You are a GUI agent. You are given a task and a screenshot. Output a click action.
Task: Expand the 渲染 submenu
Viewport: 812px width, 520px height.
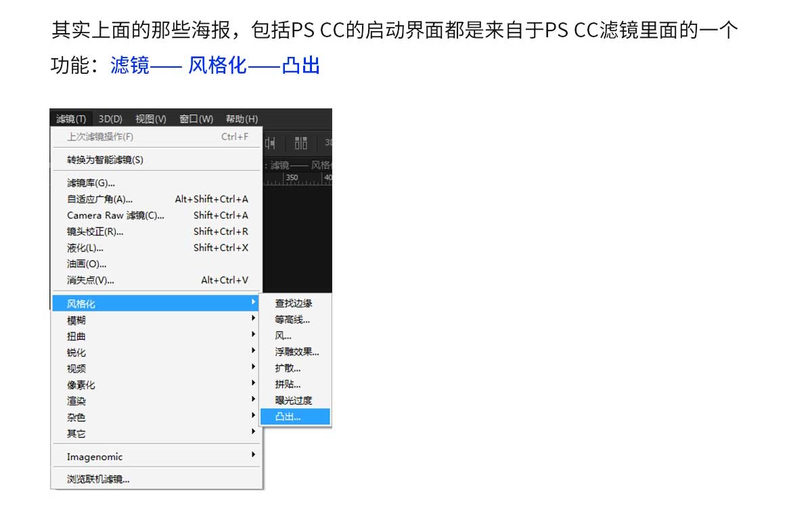pos(157,401)
